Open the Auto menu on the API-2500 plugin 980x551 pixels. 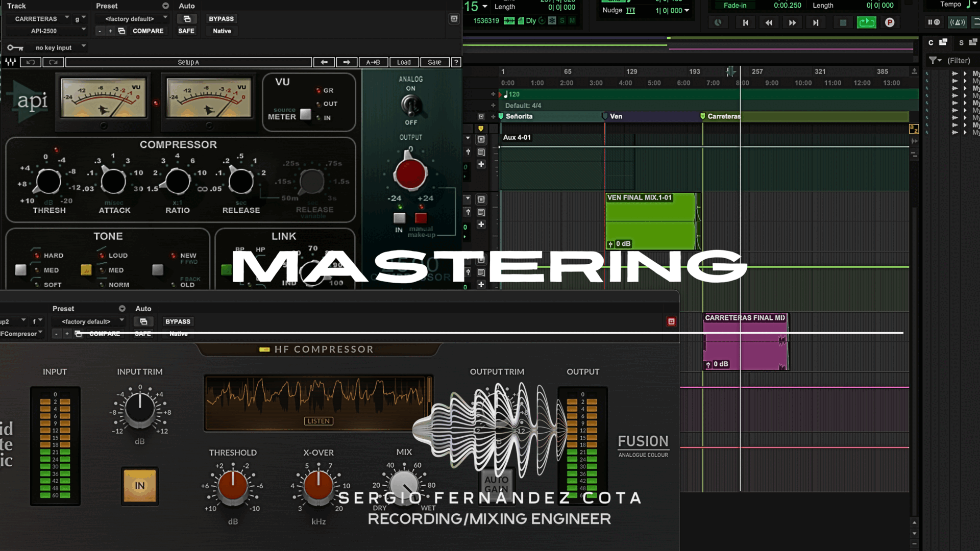(186, 6)
